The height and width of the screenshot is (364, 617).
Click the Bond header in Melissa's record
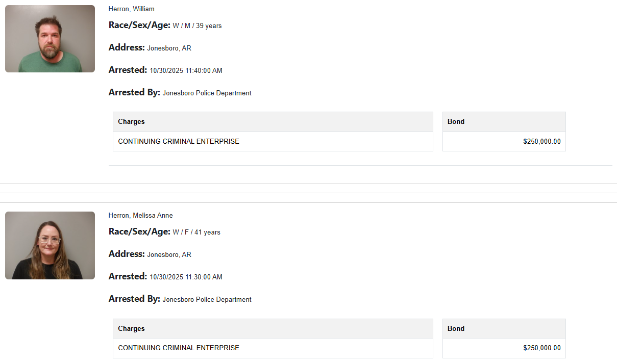coord(456,329)
